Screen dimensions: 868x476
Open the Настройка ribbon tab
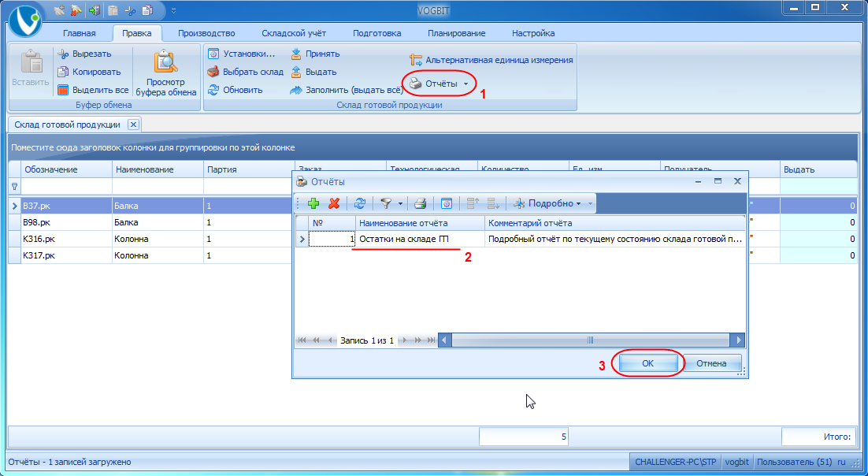tap(533, 33)
